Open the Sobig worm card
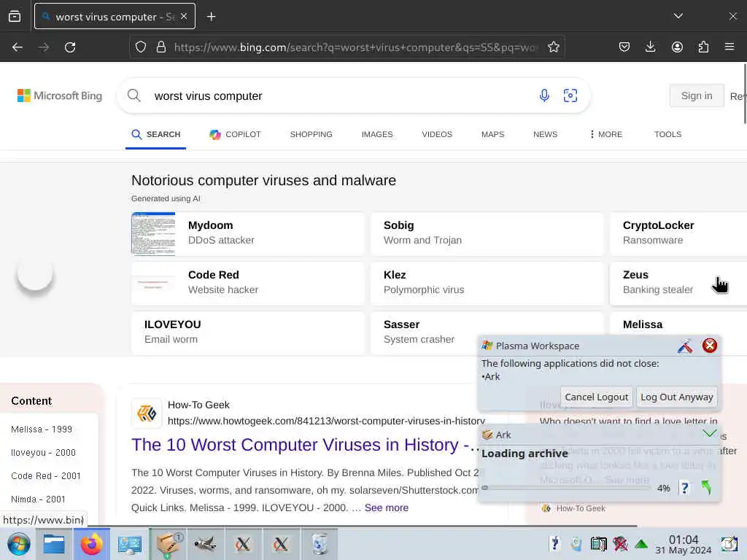The width and height of the screenshot is (747, 560). (487, 233)
